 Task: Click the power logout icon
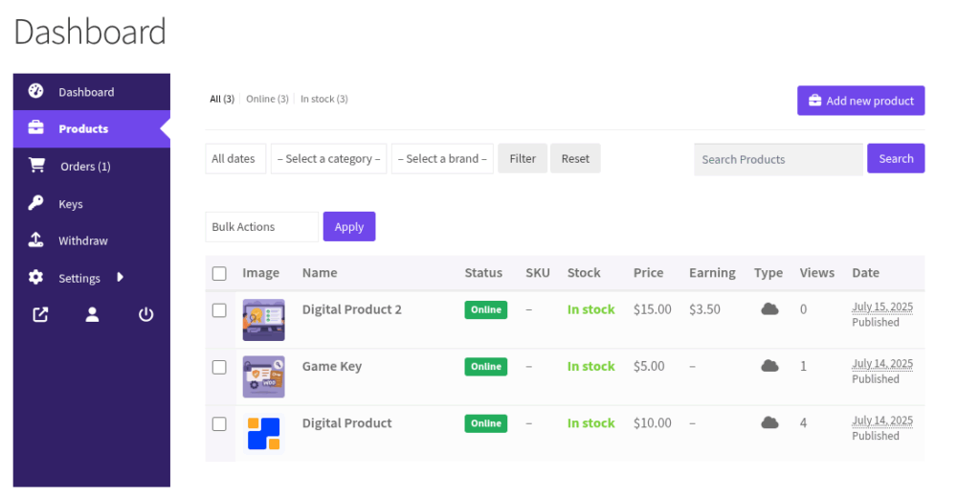145,314
